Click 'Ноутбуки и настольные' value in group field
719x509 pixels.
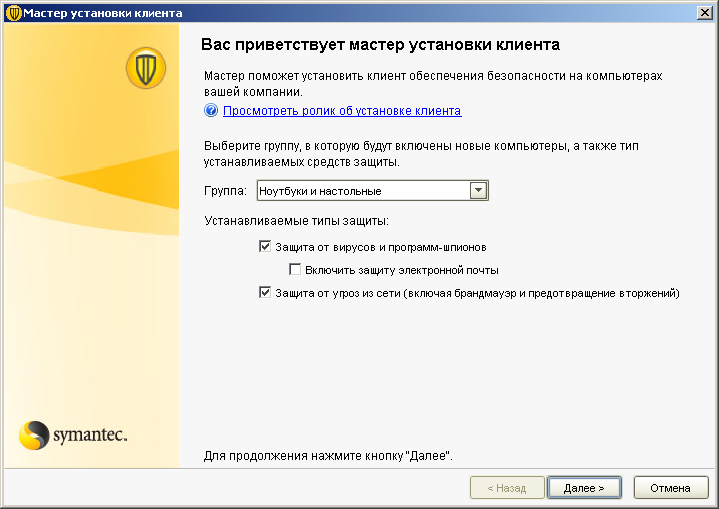click(x=320, y=191)
